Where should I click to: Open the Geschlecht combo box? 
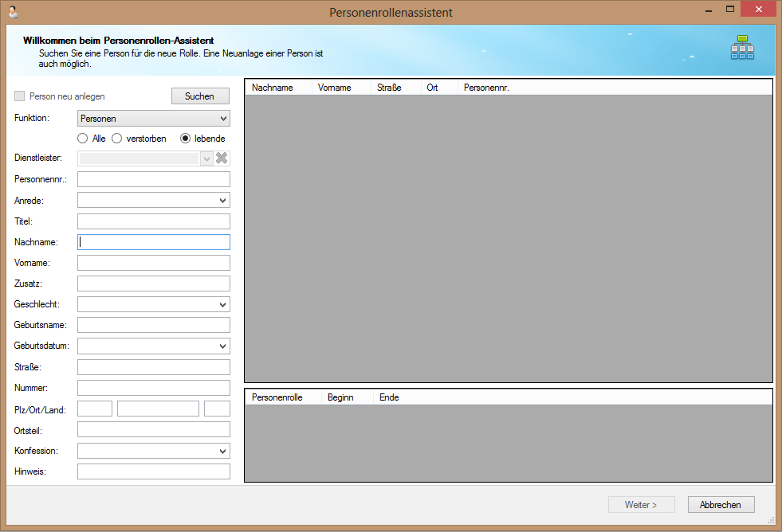point(153,304)
